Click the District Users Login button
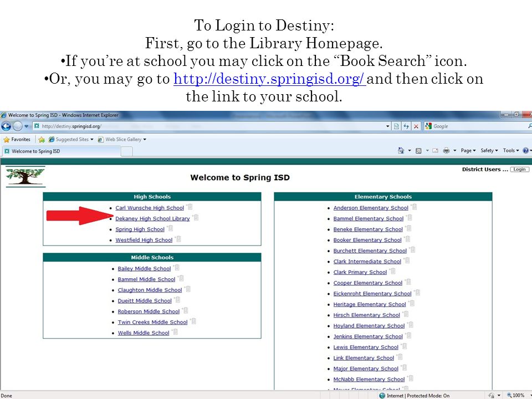532x399 pixels. tap(519, 170)
